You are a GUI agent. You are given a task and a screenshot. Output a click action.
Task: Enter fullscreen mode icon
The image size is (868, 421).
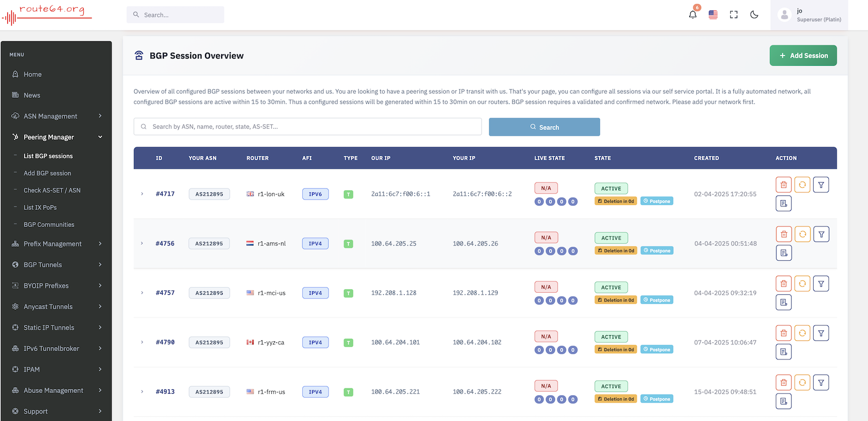[x=734, y=14]
